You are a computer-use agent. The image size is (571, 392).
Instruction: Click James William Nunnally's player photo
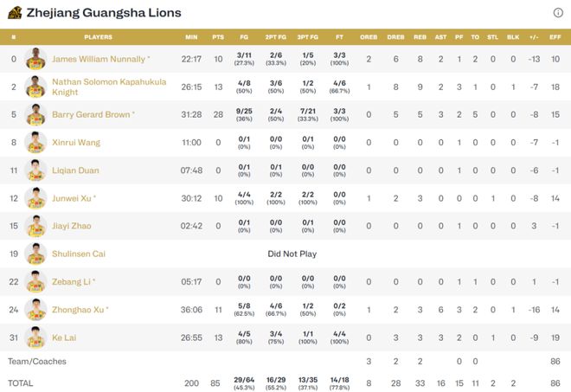(x=36, y=59)
